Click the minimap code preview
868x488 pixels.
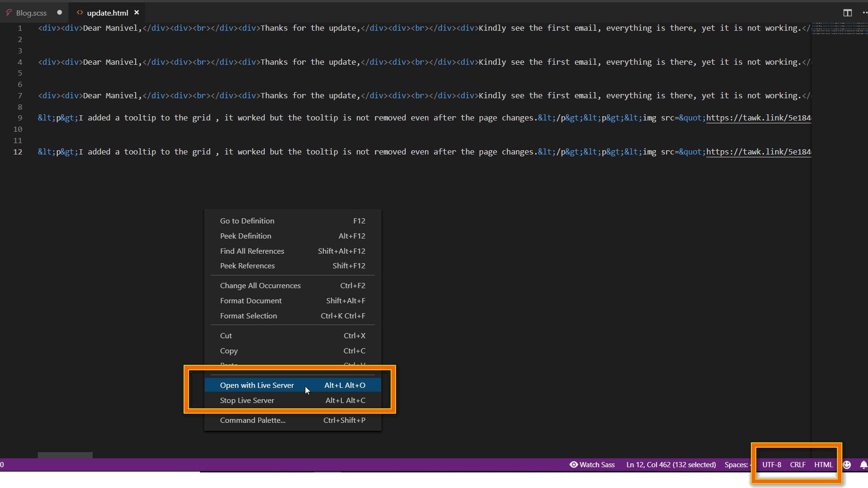coord(839,28)
